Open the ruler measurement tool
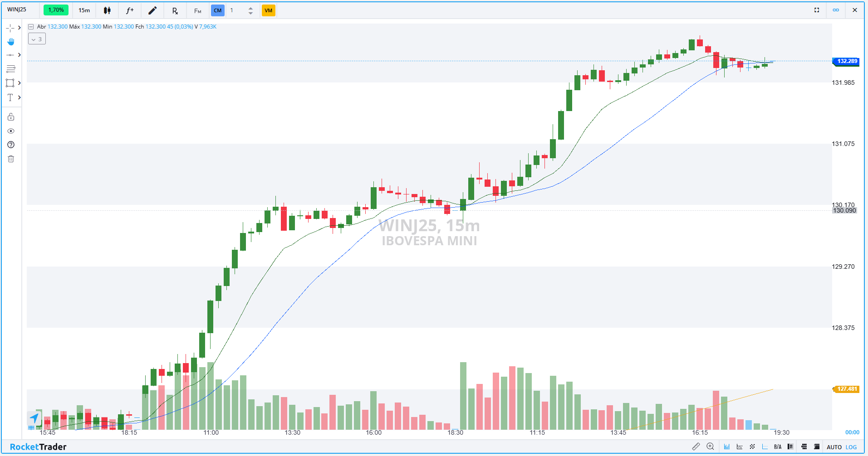The height and width of the screenshot is (456, 868). coord(696,446)
